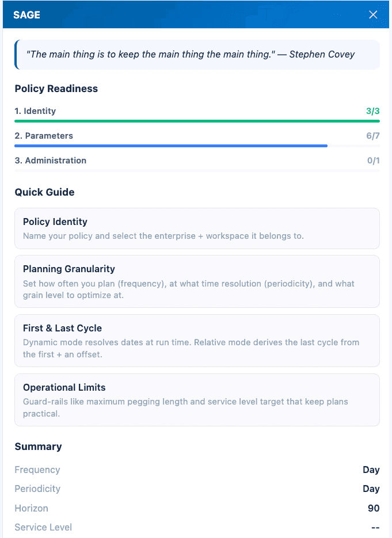Viewport: 392px width, 538px height.
Task: Close the SAGE panel
Action: (373, 15)
